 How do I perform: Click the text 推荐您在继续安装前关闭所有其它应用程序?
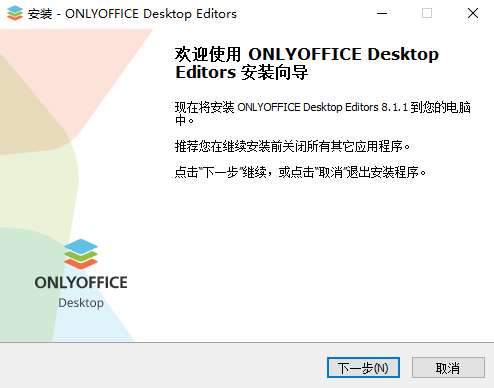292,146
